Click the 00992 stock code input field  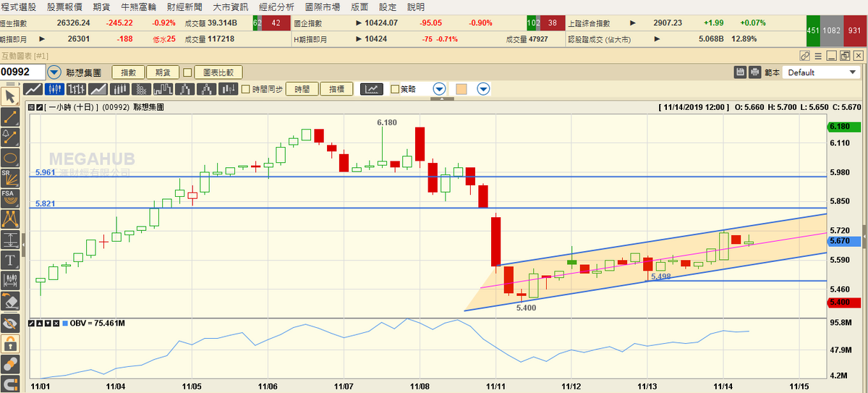tap(23, 72)
